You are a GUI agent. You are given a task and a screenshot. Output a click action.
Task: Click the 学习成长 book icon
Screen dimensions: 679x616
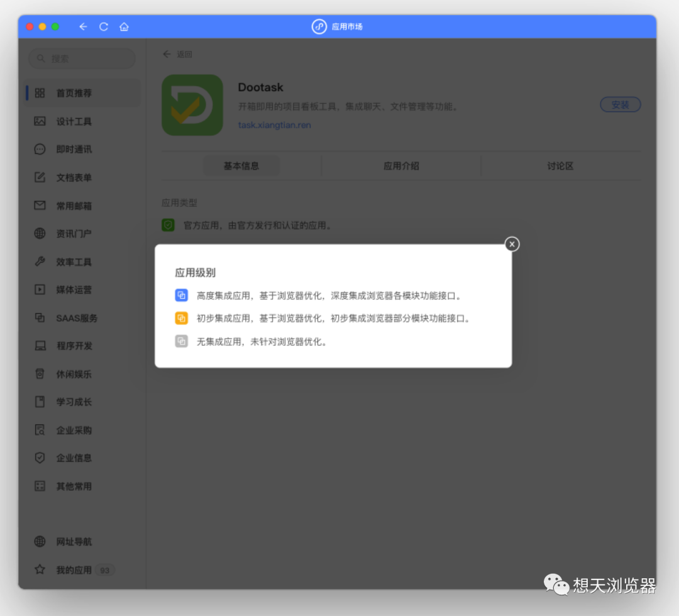(40, 402)
